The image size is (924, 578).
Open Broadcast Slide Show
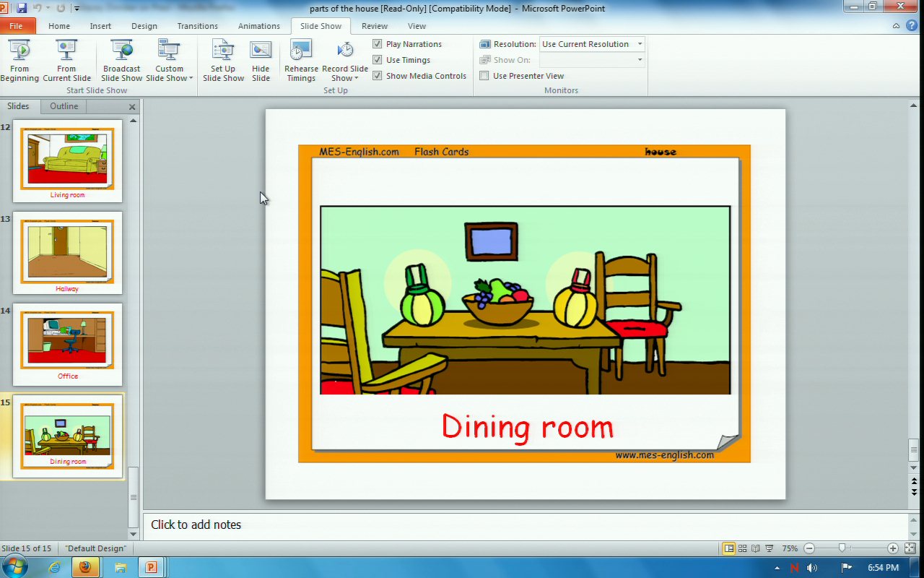coord(121,61)
